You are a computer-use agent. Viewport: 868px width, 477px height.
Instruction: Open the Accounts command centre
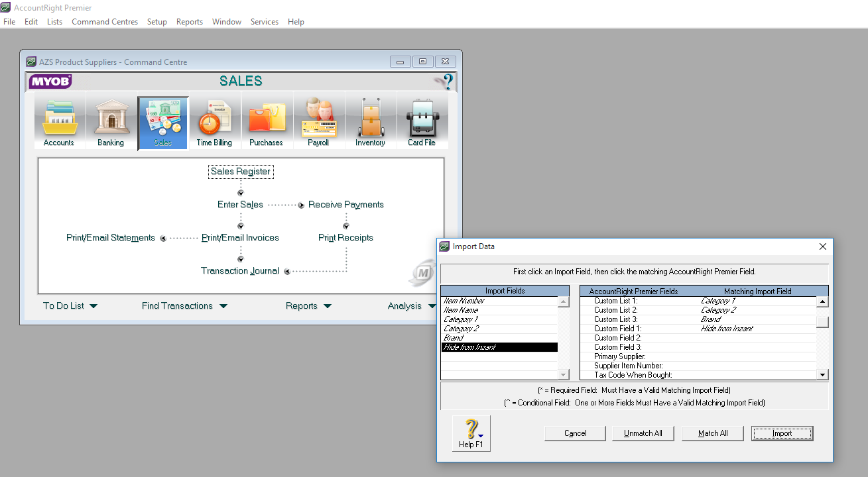click(x=59, y=123)
